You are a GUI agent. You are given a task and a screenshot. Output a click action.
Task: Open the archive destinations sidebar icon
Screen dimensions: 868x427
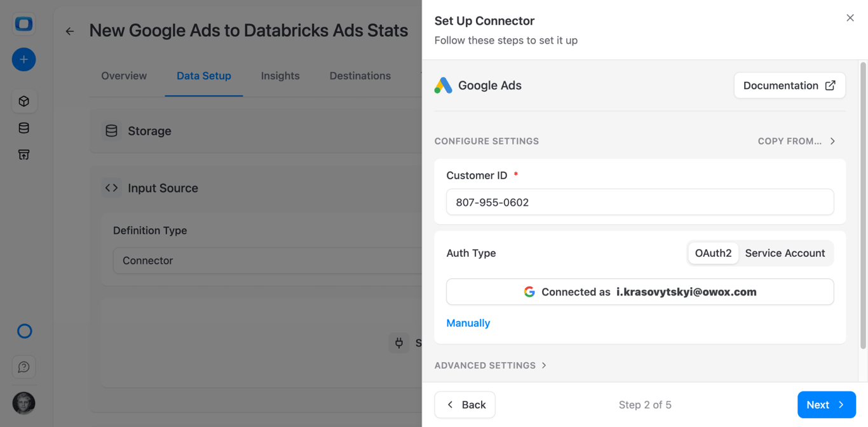[24, 155]
